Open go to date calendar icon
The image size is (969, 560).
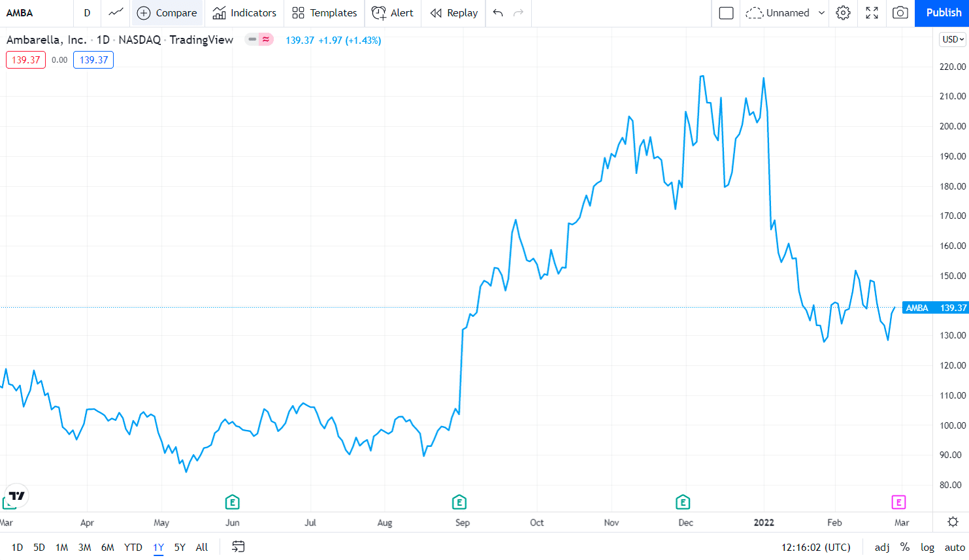[x=238, y=547]
